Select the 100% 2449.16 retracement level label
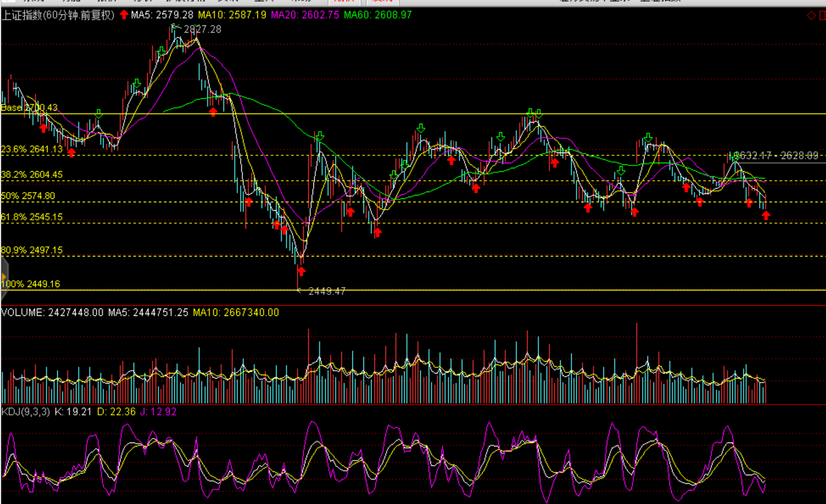826x504 pixels. point(31,284)
